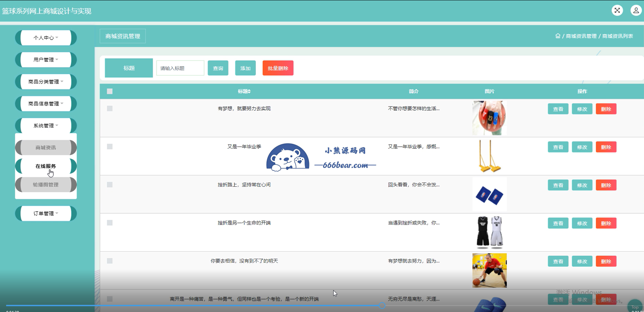This screenshot has height=312, width=644.
Task: Delete the 你要去相信 article
Action: [x=606, y=261]
